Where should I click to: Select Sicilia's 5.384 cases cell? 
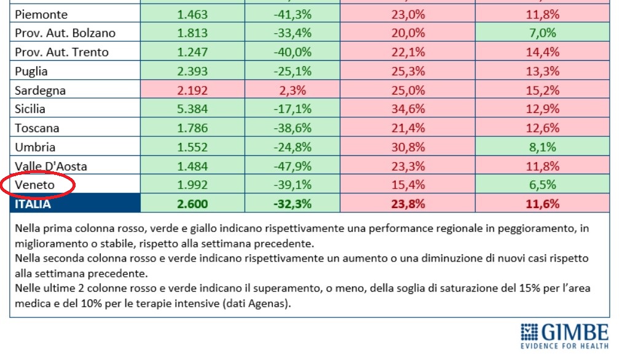192,109
